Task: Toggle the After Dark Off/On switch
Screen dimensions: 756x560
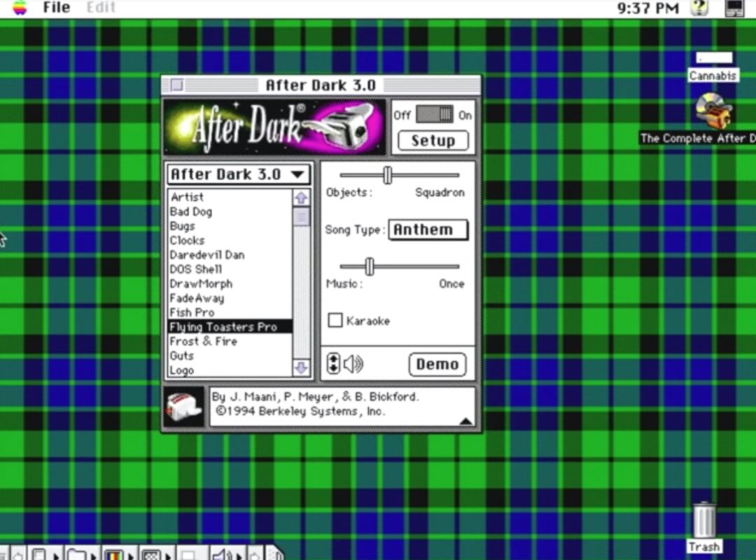Action: tap(435, 115)
